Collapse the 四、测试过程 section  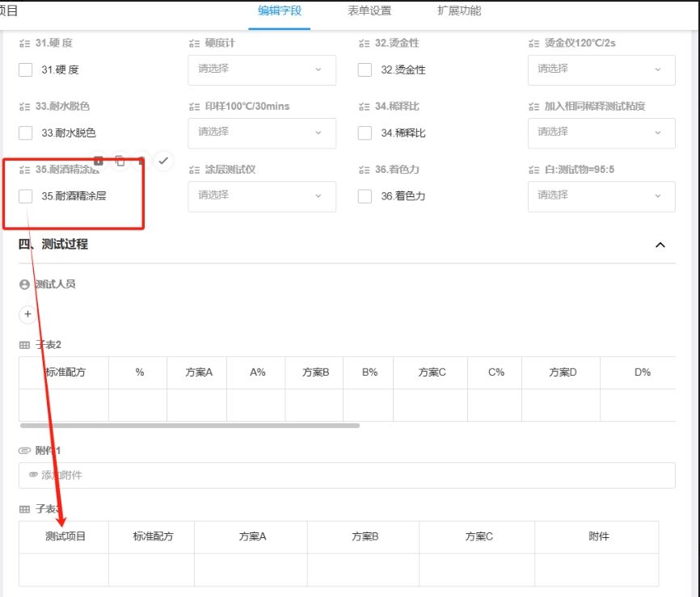click(660, 245)
